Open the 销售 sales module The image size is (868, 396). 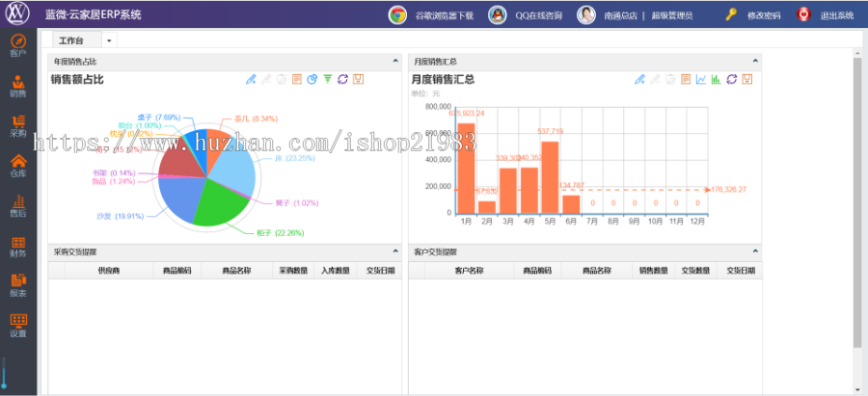(17, 85)
